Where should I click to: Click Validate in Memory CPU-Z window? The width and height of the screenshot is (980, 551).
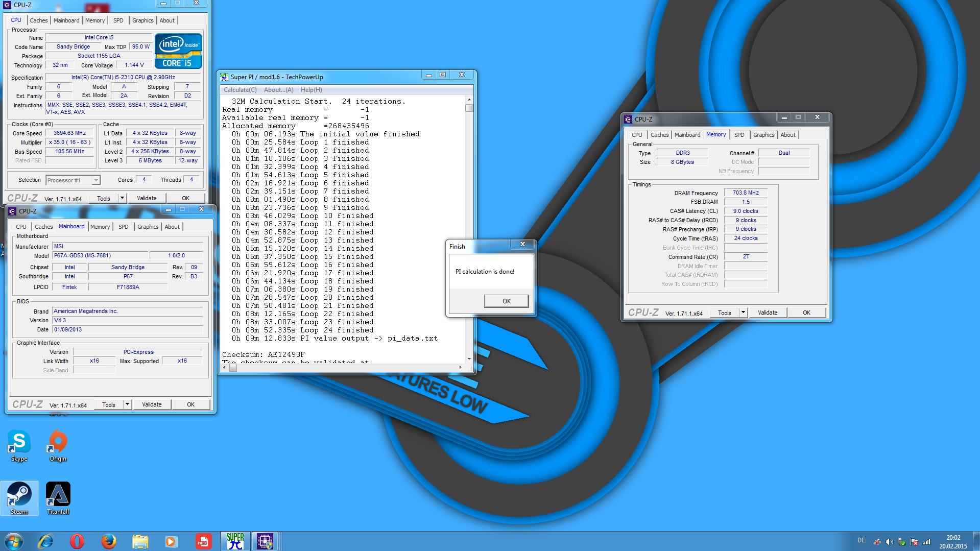click(x=768, y=313)
